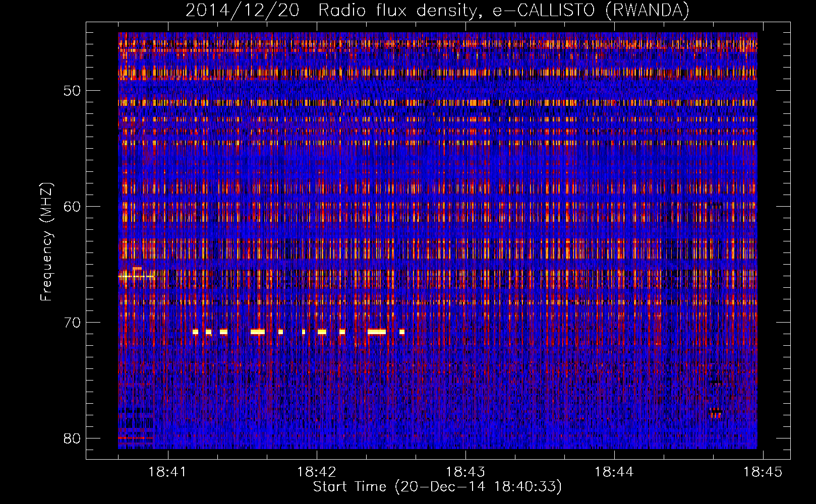Click the 'Start Time (20-Dec-14 18:40:33)' label

pyautogui.click(x=437, y=487)
